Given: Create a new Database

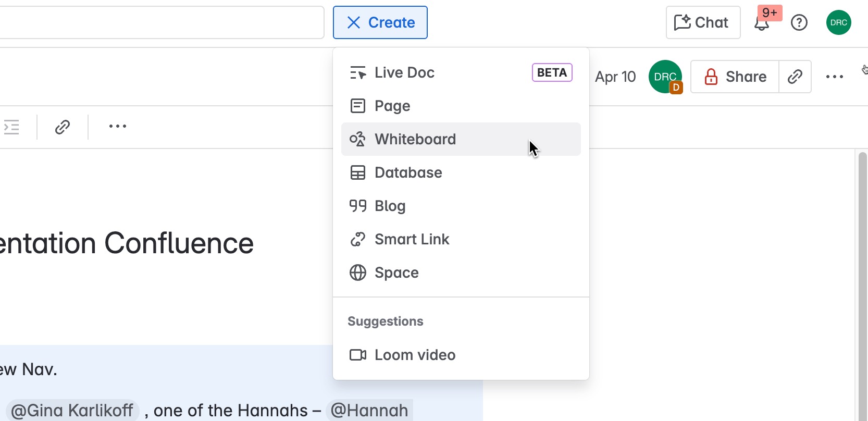Looking at the screenshot, I should pos(408,173).
